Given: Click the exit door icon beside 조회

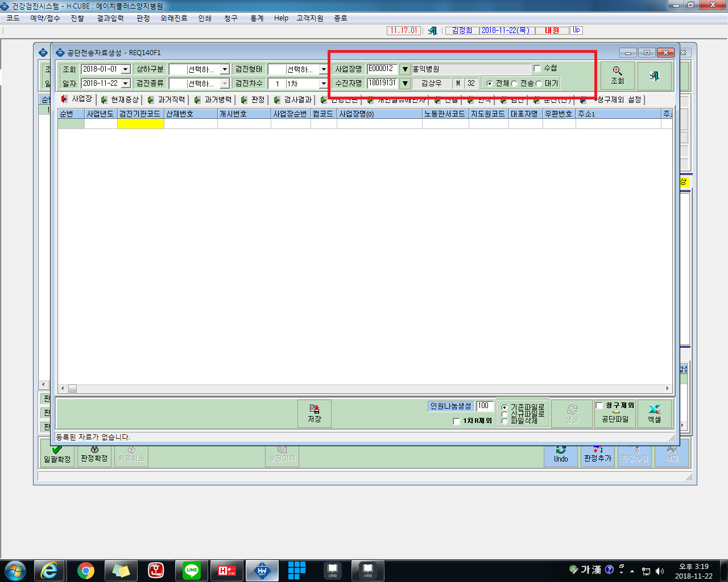Looking at the screenshot, I should [654, 76].
